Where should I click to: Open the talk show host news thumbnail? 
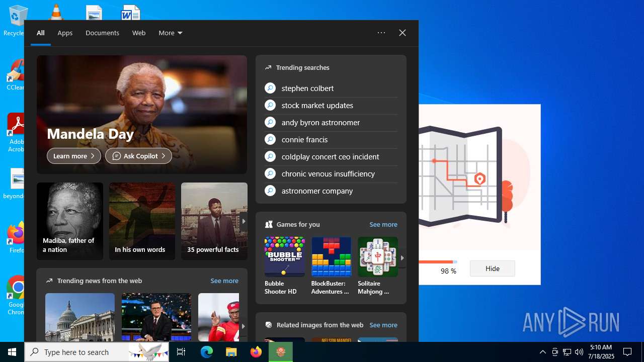pos(156,317)
